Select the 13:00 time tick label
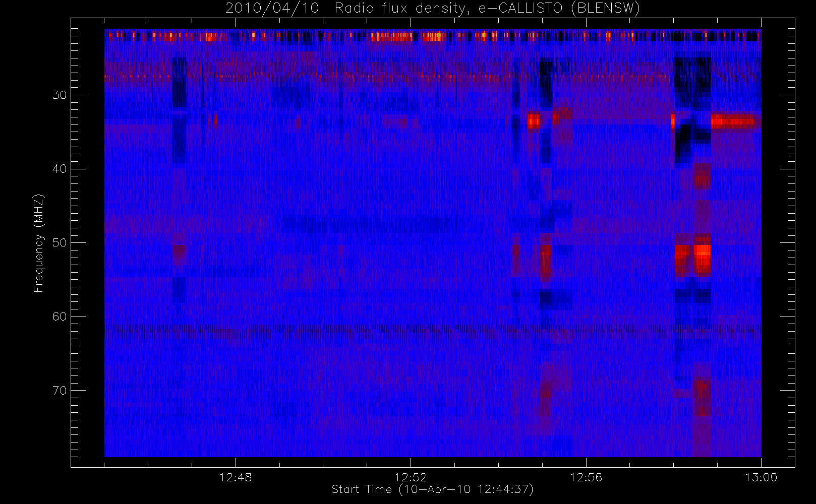Screen dimensions: 816x504 (761, 477)
